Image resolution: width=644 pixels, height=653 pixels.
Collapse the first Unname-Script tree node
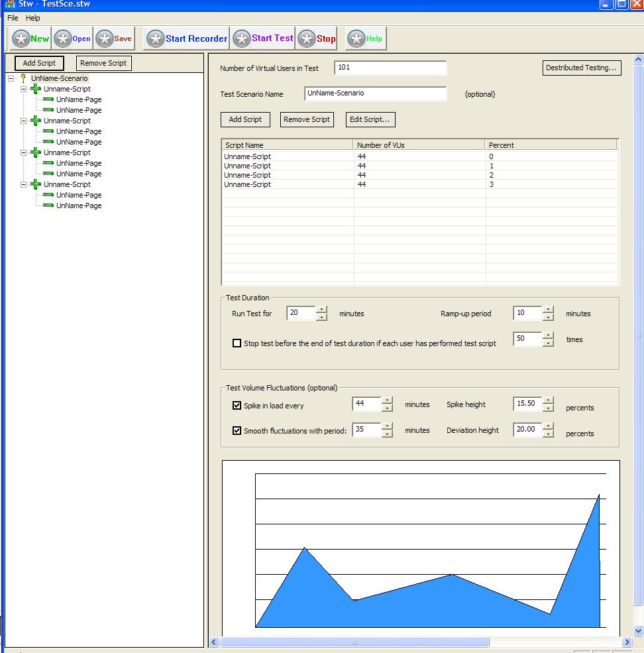point(24,89)
